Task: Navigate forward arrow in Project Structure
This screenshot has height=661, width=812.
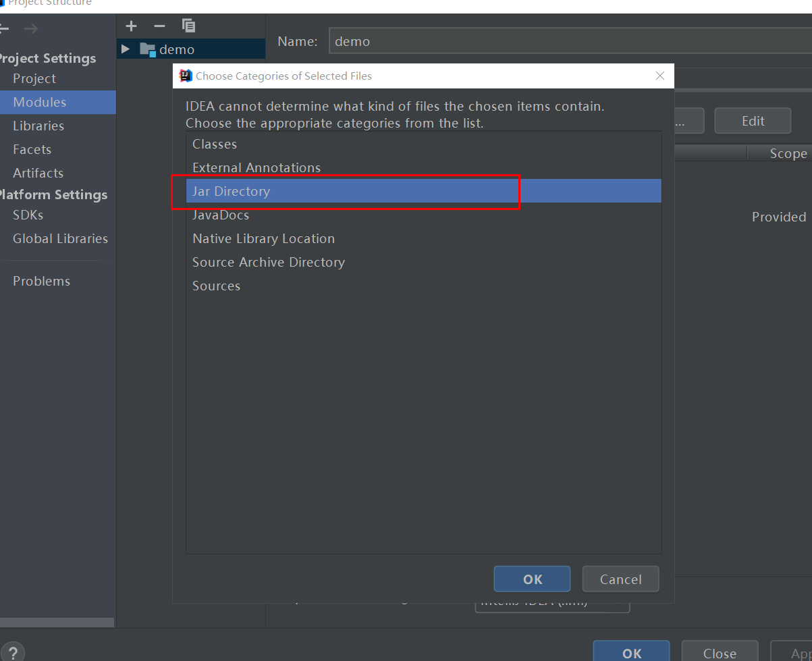Action: [x=31, y=28]
